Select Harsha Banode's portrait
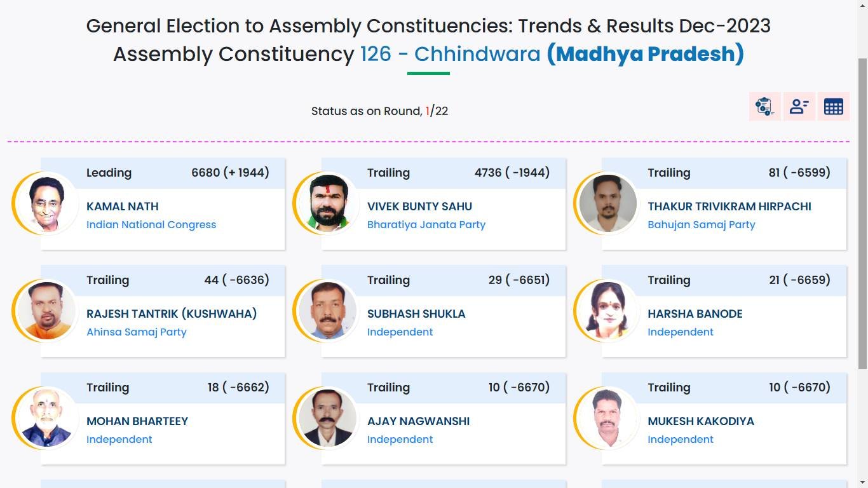The image size is (868, 488). coord(608,311)
